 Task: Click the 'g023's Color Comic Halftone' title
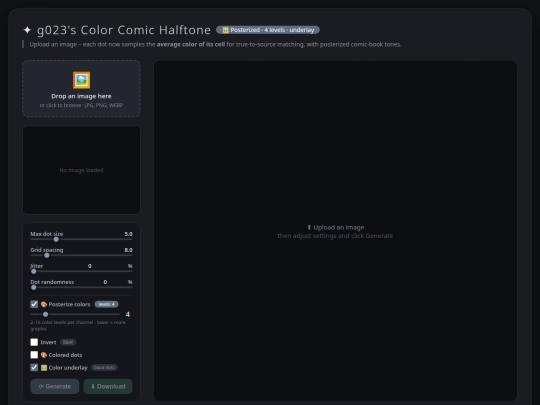124,30
